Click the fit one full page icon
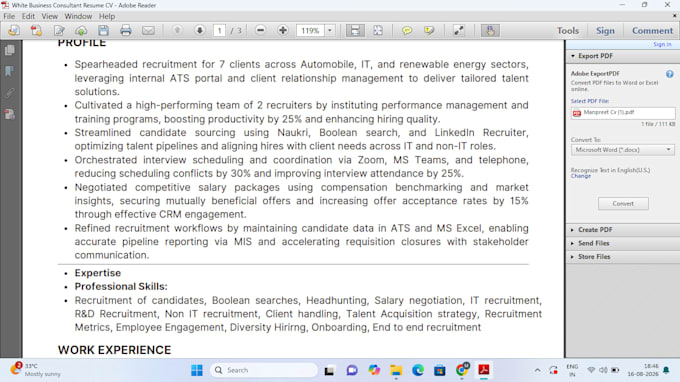 click(x=378, y=30)
